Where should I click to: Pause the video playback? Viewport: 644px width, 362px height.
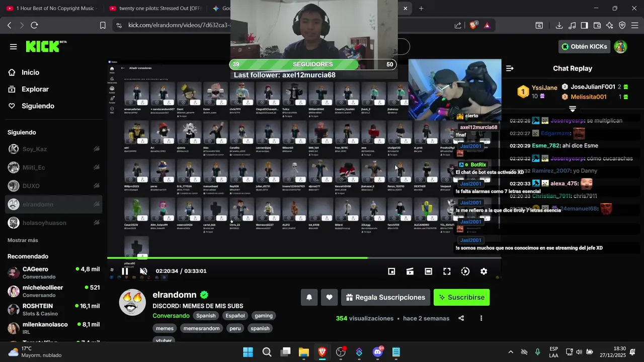tap(125, 271)
